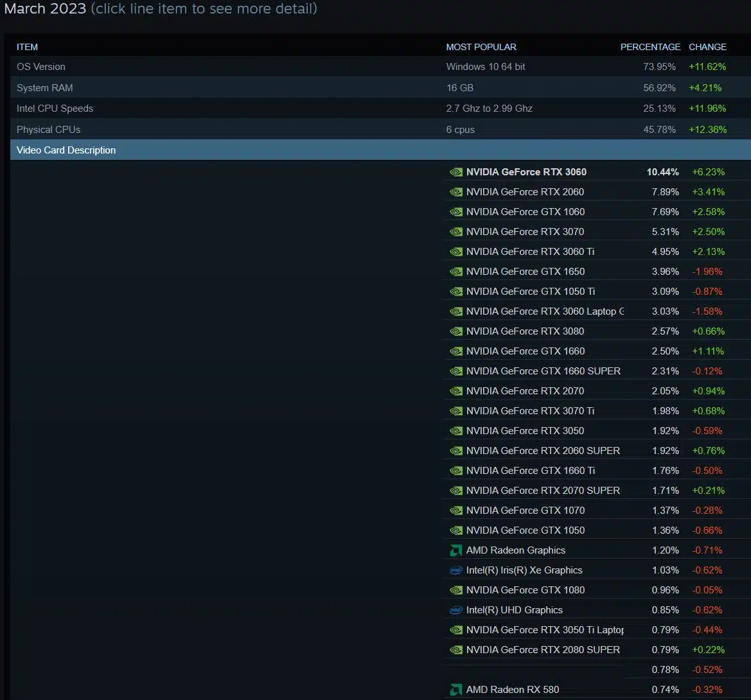751x700 pixels.
Task: Click the NVIDIA GeForce RTX 2080 SUPER label
Action: pyautogui.click(x=543, y=650)
